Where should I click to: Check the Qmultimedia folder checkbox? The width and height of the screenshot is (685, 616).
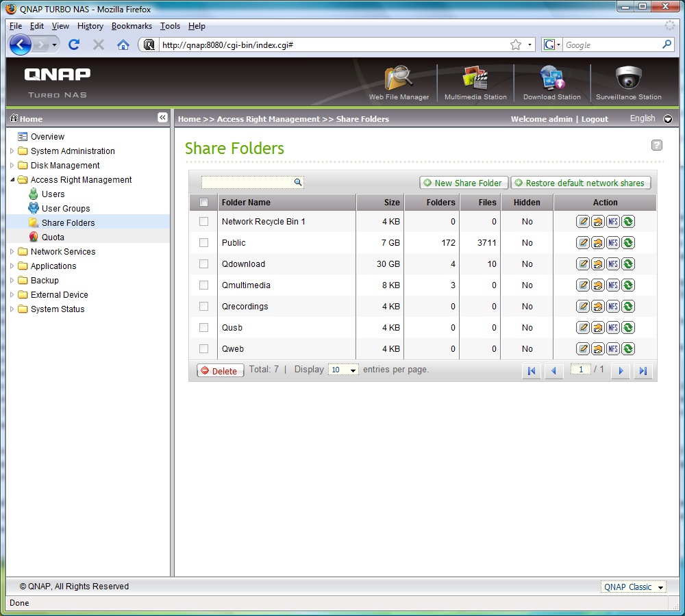pos(203,285)
